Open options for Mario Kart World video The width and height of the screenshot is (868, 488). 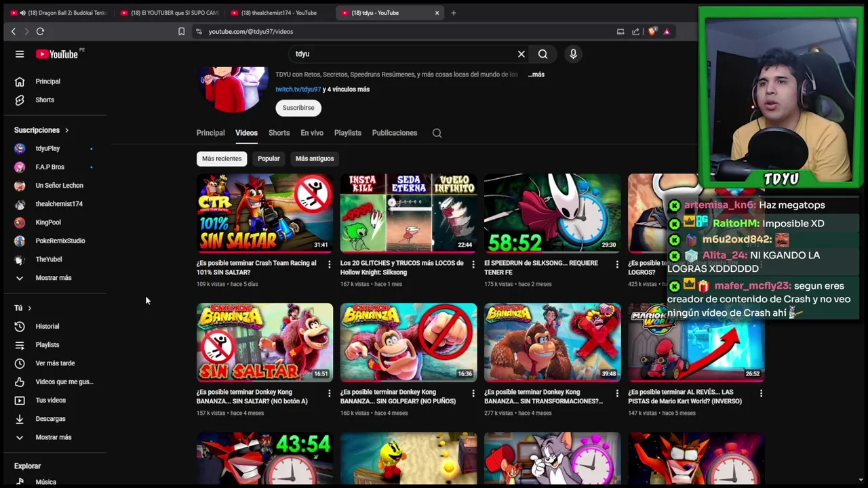pyautogui.click(x=761, y=393)
